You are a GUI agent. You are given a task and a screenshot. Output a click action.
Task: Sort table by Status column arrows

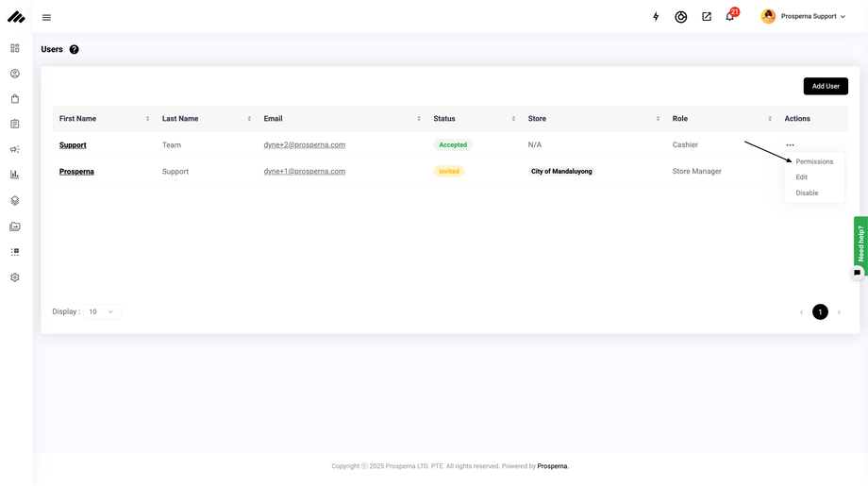click(513, 119)
